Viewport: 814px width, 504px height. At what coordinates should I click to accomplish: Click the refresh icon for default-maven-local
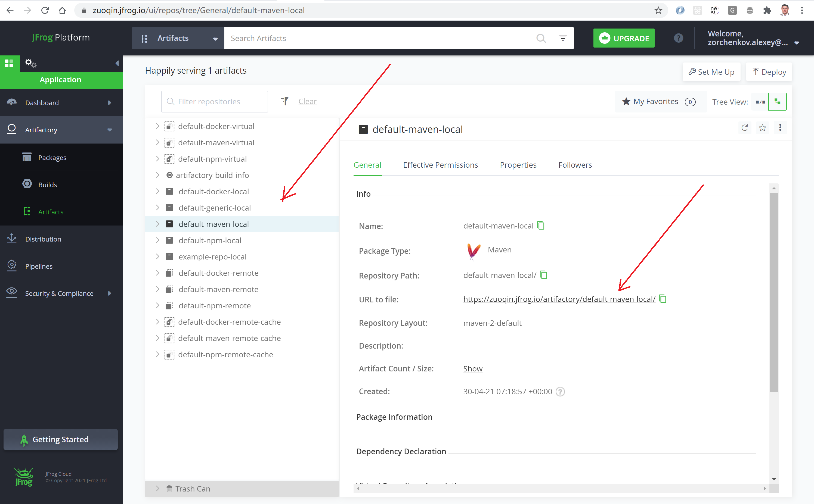point(744,128)
